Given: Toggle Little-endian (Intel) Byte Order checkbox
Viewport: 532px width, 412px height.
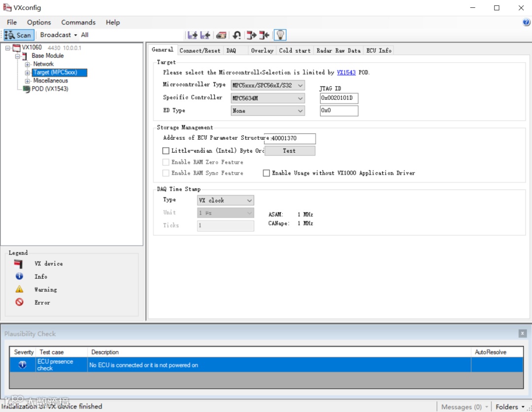Looking at the screenshot, I should pyautogui.click(x=166, y=151).
